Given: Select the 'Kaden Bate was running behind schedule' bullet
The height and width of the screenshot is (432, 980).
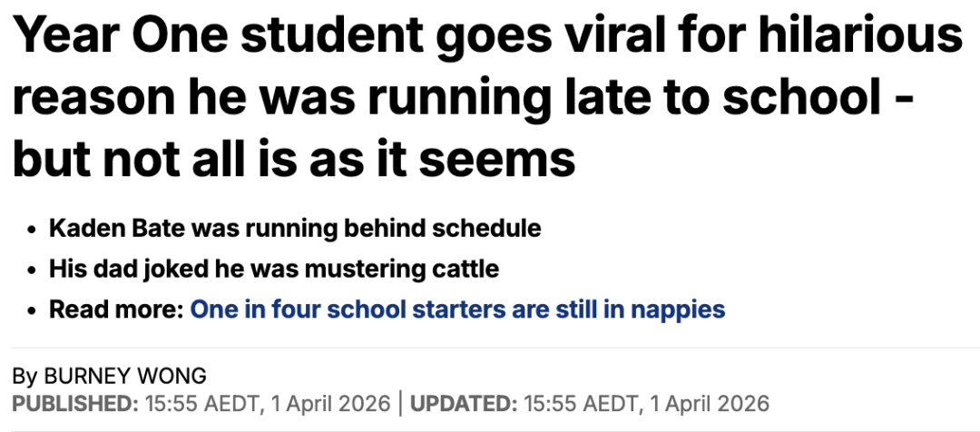Looking at the screenshot, I should [295, 228].
